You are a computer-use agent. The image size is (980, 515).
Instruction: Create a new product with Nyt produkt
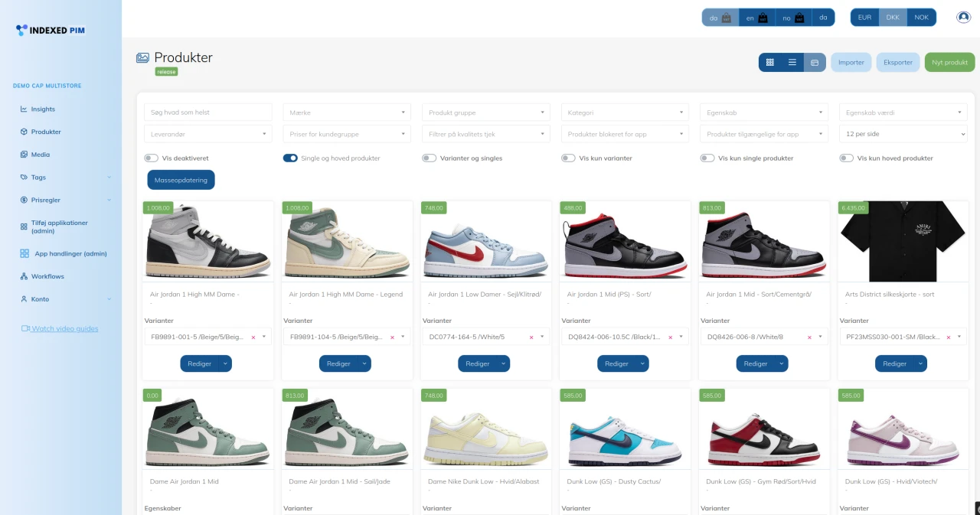[950, 62]
